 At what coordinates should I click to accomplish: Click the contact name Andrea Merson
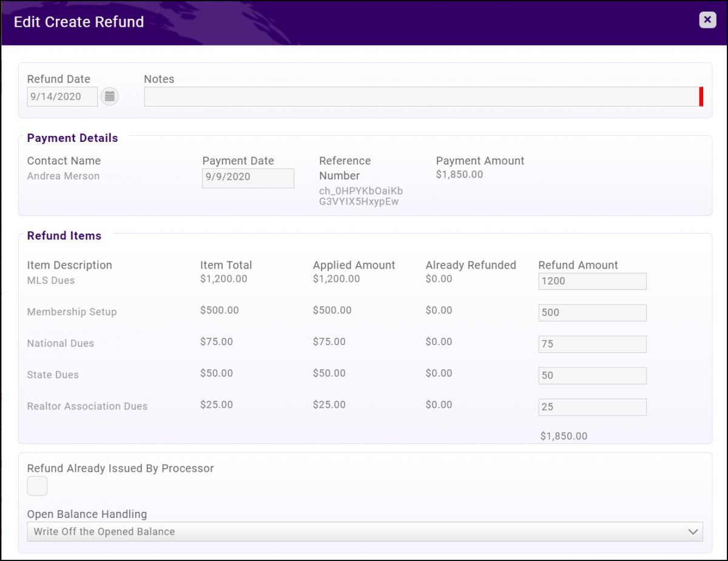(x=63, y=176)
